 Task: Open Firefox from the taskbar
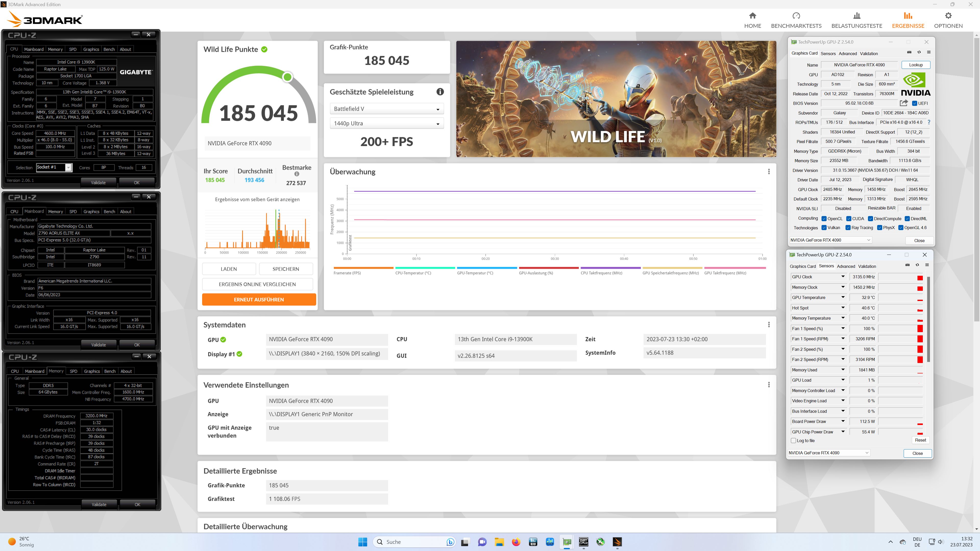click(516, 542)
